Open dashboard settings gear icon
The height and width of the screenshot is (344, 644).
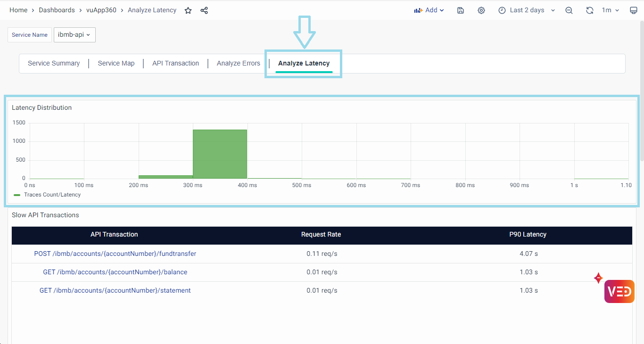(481, 10)
